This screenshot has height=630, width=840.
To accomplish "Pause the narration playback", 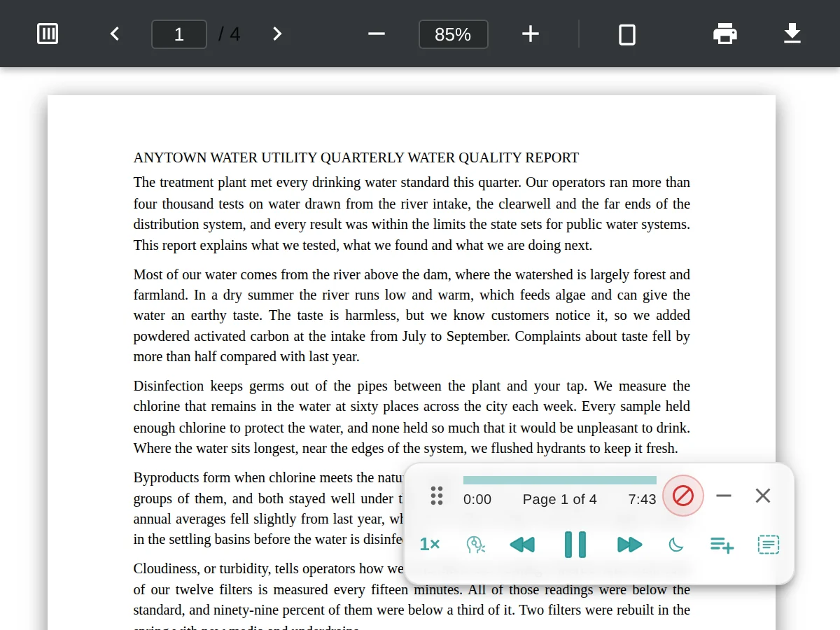I will click(575, 545).
